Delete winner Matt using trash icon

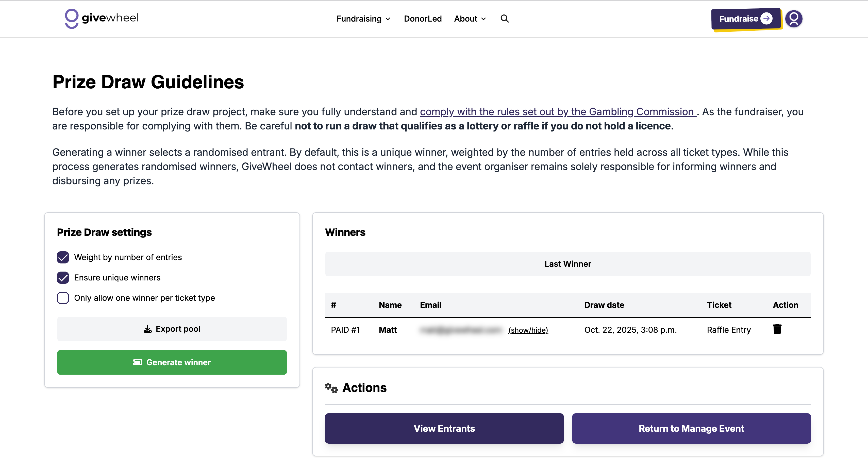click(777, 329)
